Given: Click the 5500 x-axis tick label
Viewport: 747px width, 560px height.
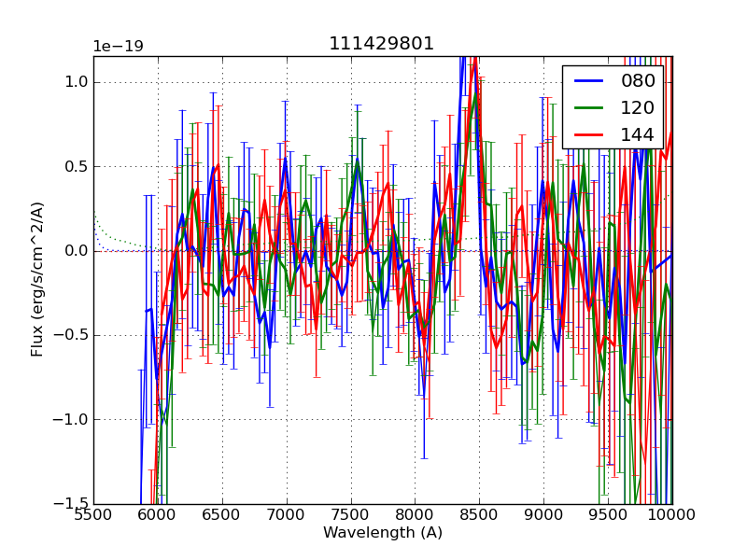Looking at the screenshot, I should pos(93,514).
